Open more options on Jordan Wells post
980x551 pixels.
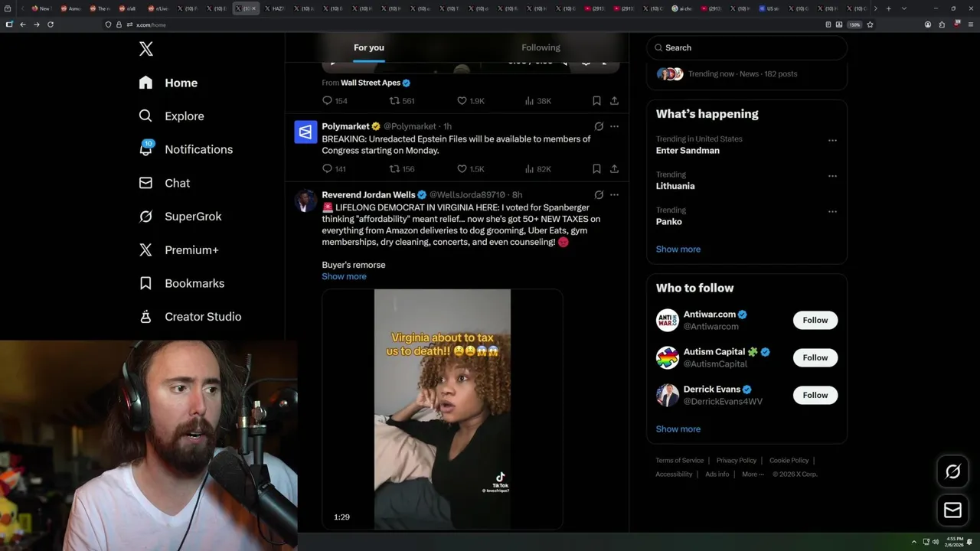(614, 195)
